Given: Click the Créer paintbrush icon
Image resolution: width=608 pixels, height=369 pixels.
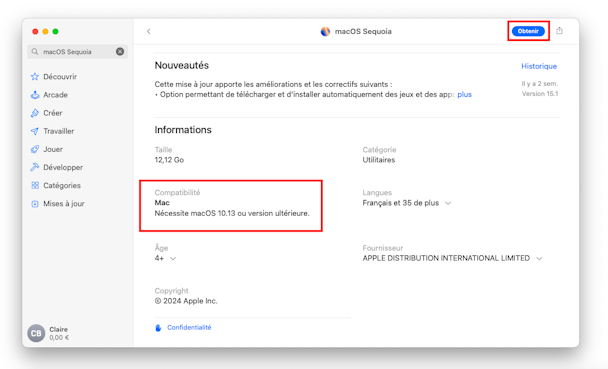Looking at the screenshot, I should 35,113.
